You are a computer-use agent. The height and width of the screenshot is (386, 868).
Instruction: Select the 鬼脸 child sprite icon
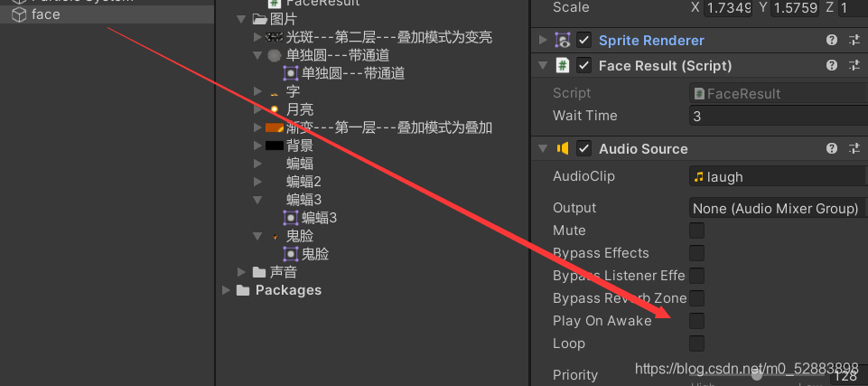coord(291,254)
